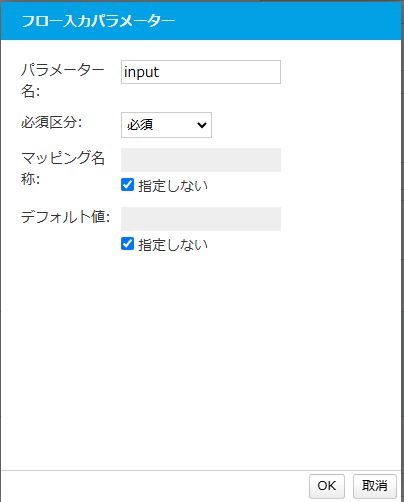Click the デフォルト値 field label
Viewport: 404px width, 502px height.
[x=65, y=217]
